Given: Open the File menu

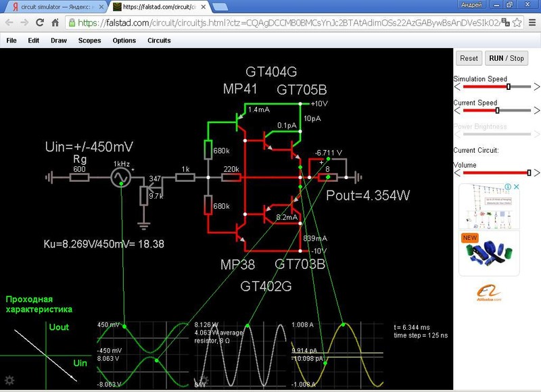Looking at the screenshot, I should [11, 41].
